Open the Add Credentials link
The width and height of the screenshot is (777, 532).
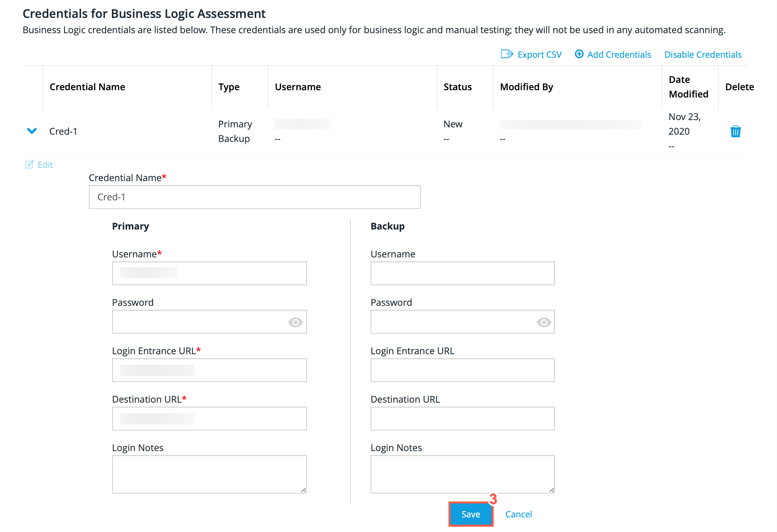pos(619,54)
